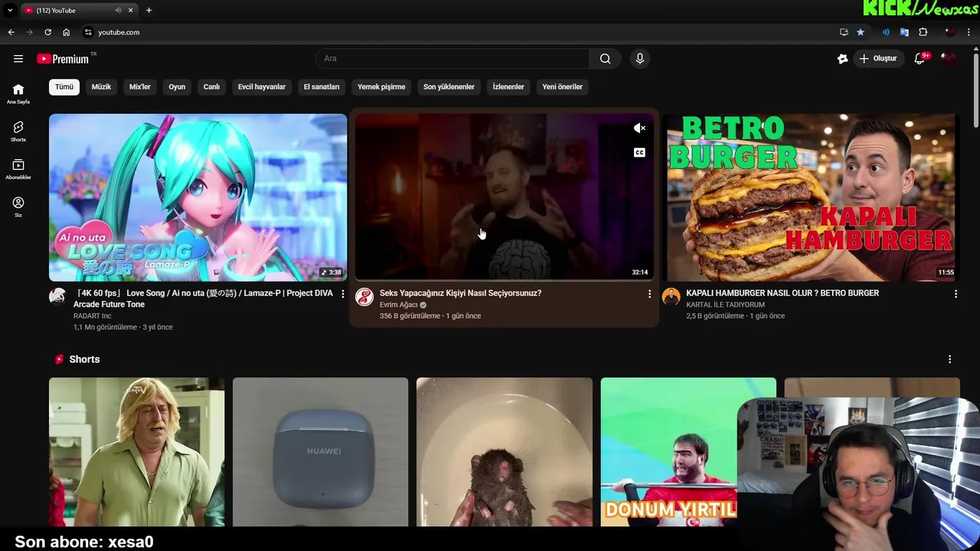
Task: Open more options for Seks Yapacağınız video
Action: pyautogui.click(x=649, y=294)
